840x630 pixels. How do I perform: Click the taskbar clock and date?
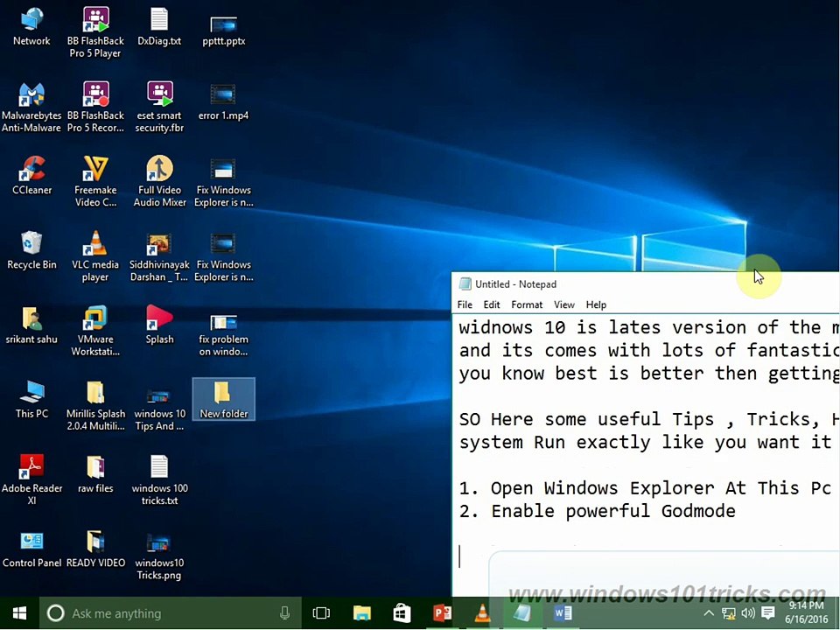pos(806,612)
